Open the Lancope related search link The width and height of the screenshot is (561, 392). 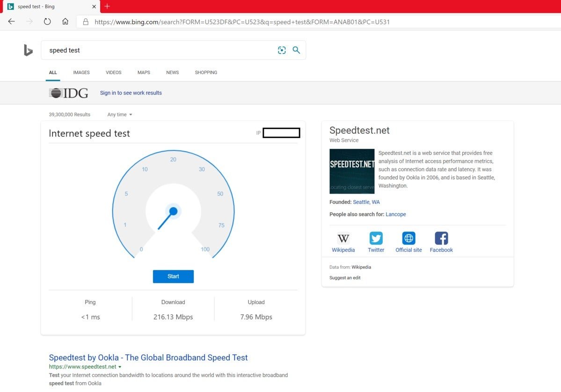pos(396,214)
